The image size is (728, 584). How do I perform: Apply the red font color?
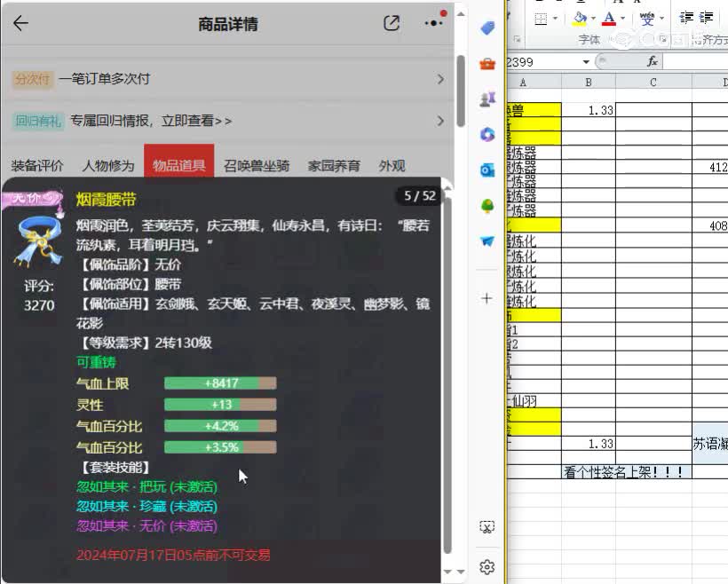(x=609, y=19)
